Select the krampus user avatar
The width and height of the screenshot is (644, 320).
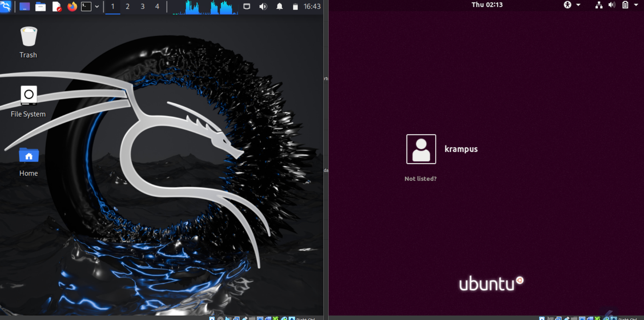click(421, 149)
